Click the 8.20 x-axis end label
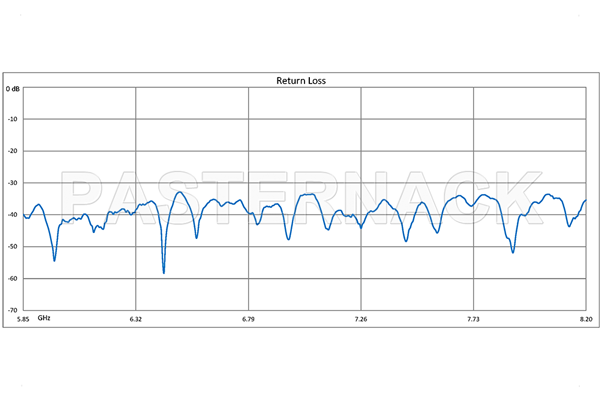Screen dimensions: 600x400 tap(586, 319)
